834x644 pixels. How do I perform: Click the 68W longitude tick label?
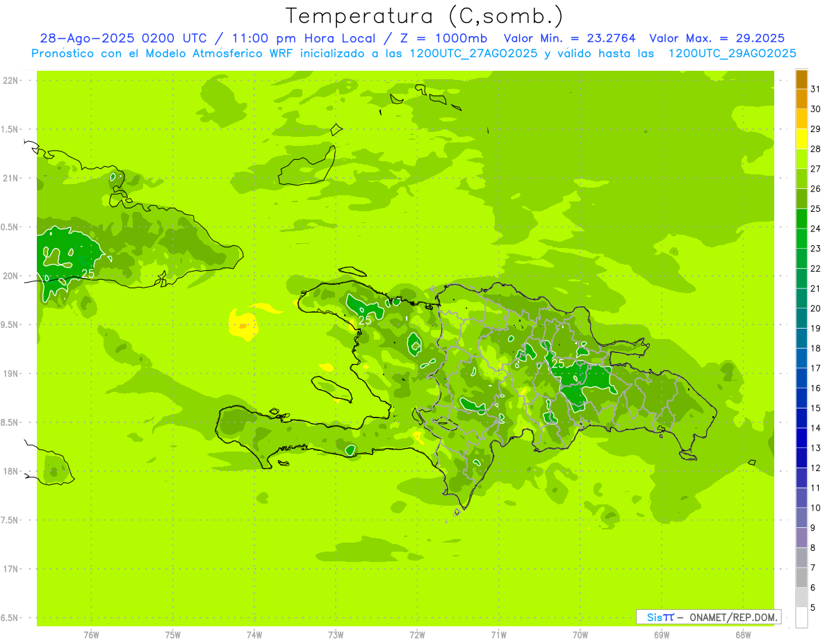pos(742,635)
